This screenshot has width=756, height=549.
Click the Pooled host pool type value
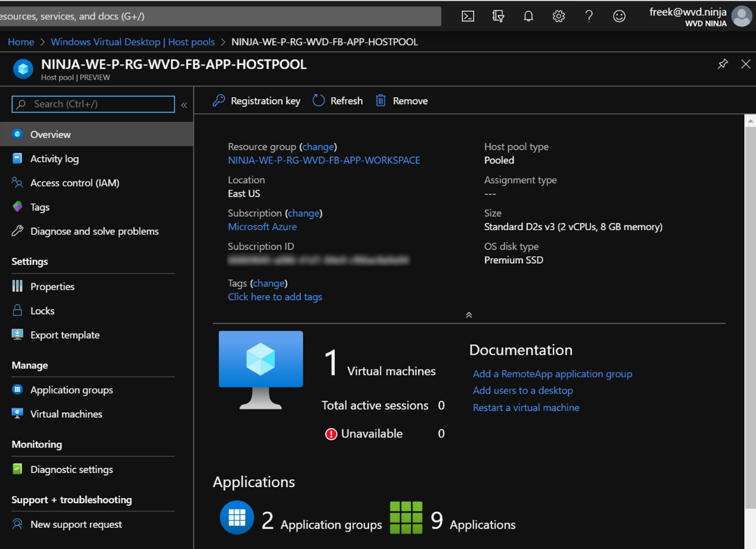499,160
